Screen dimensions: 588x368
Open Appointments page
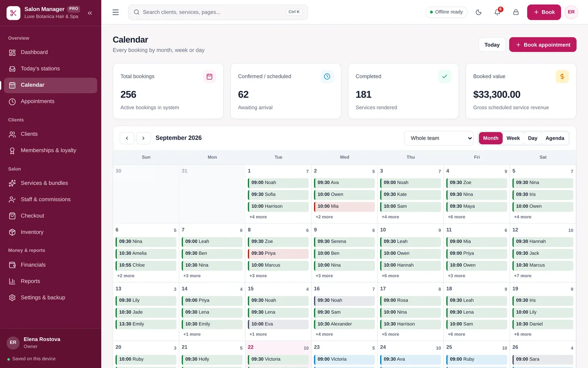pyautogui.click(x=50, y=101)
